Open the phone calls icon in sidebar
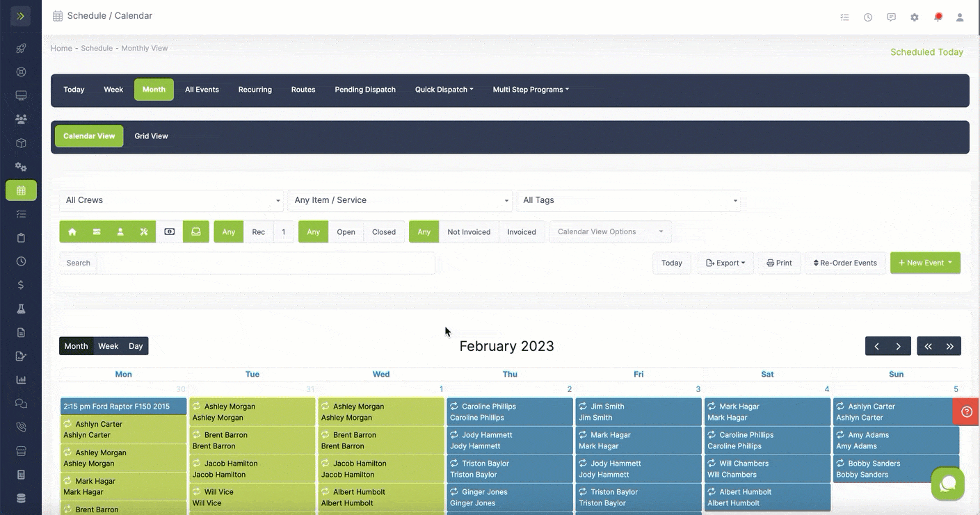The width and height of the screenshot is (980, 515). pos(21,427)
